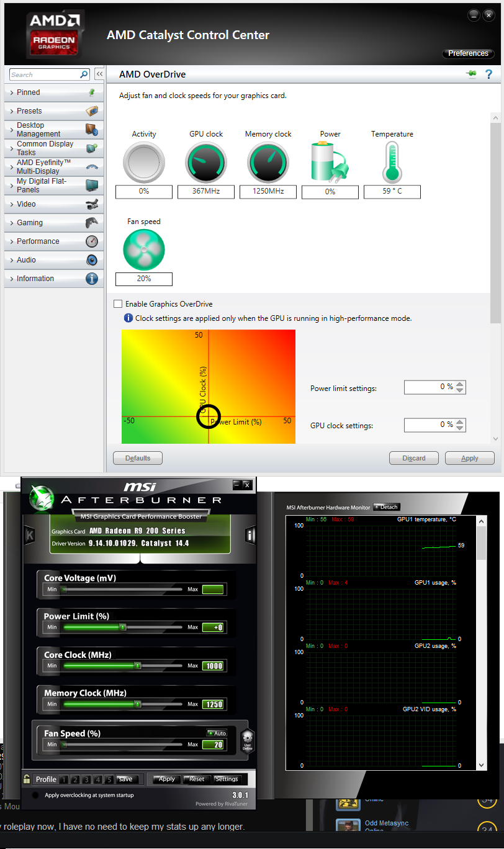
Task: Expand the Video section
Action: (x=54, y=204)
